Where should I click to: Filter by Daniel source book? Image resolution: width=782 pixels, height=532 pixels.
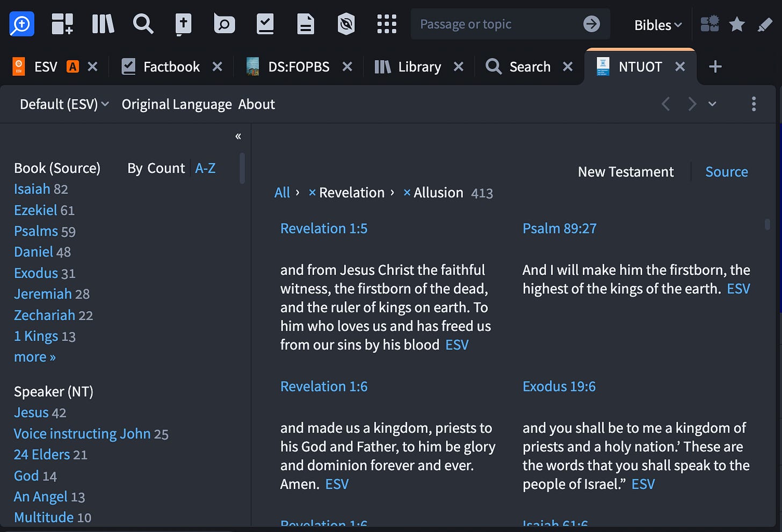tap(33, 252)
